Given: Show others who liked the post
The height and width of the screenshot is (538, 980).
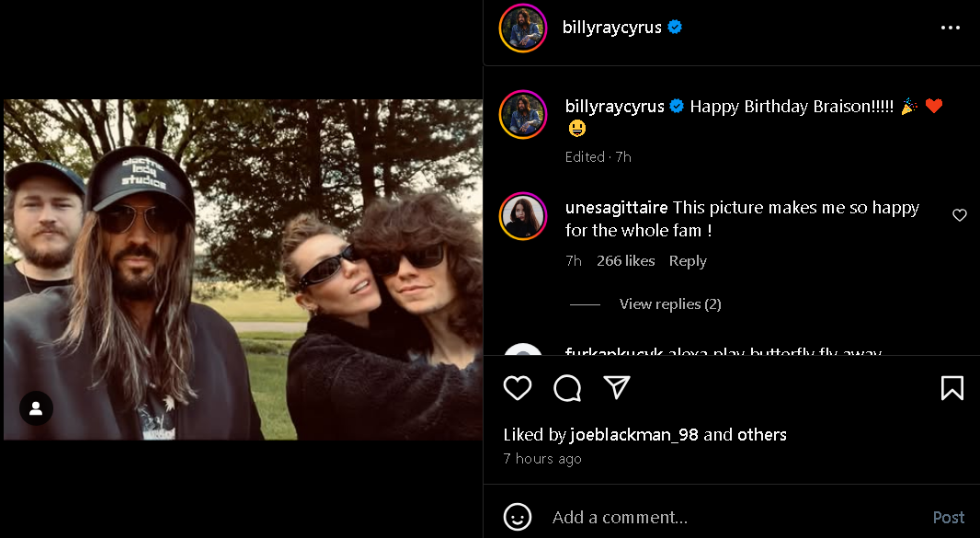Looking at the screenshot, I should (761, 435).
